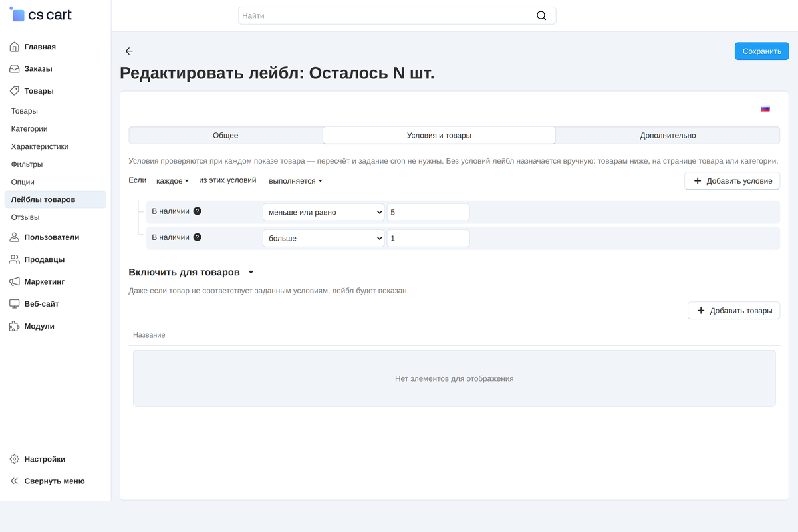Open the 'выполняется' dropdown
Screen dimensions: 798x532
tap(296, 181)
